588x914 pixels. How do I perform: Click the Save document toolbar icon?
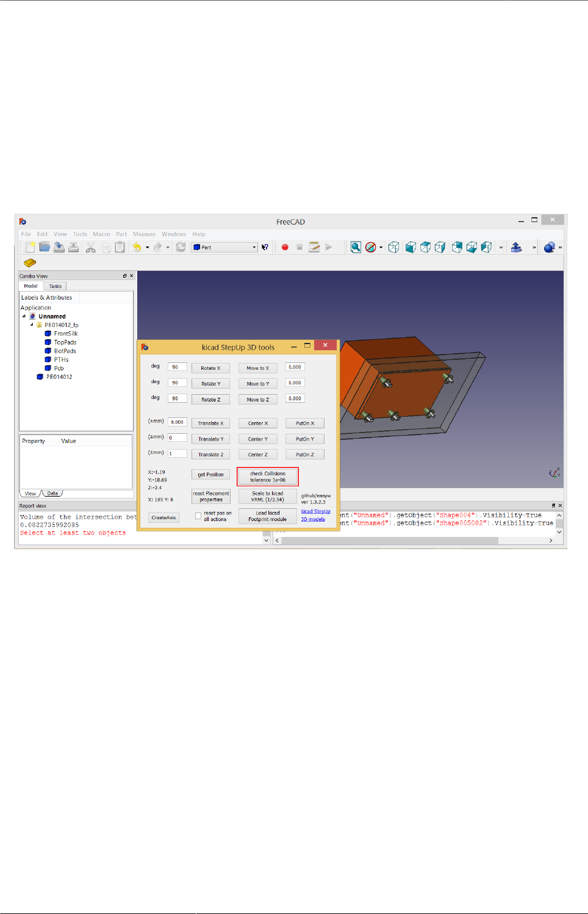59,247
